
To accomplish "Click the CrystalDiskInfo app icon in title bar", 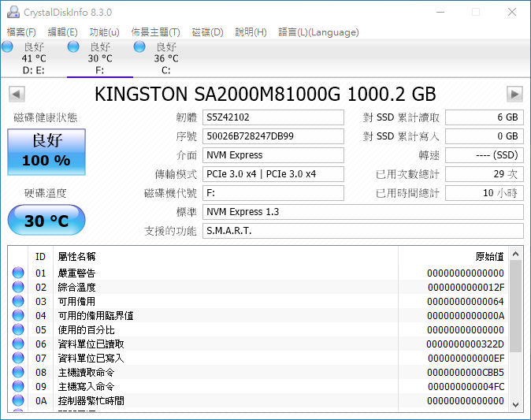I will (13, 12).
